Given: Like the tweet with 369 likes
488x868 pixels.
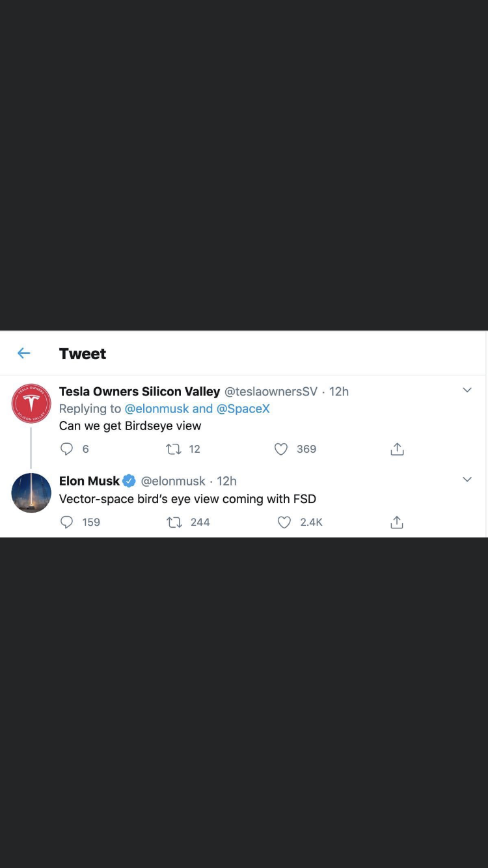Looking at the screenshot, I should pyautogui.click(x=281, y=449).
